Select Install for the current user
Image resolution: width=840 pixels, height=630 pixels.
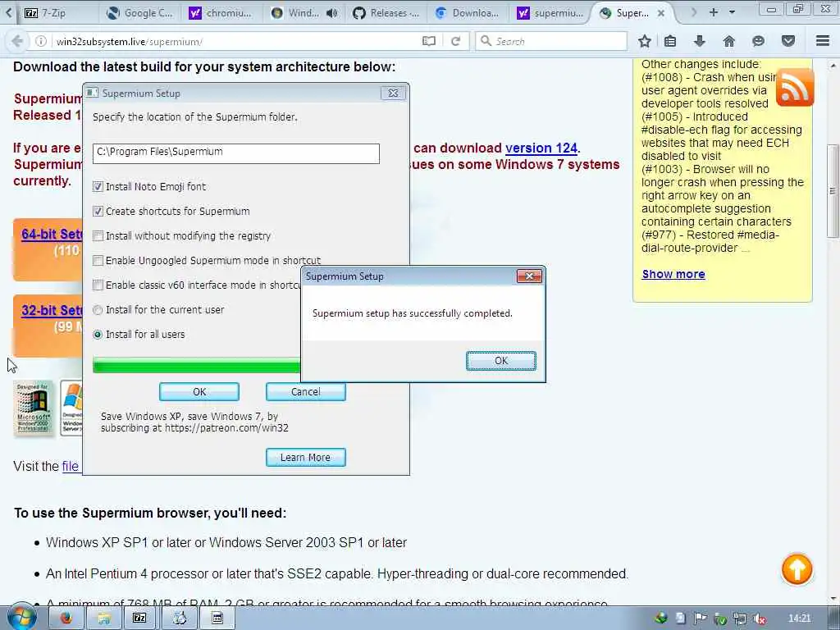(x=98, y=309)
